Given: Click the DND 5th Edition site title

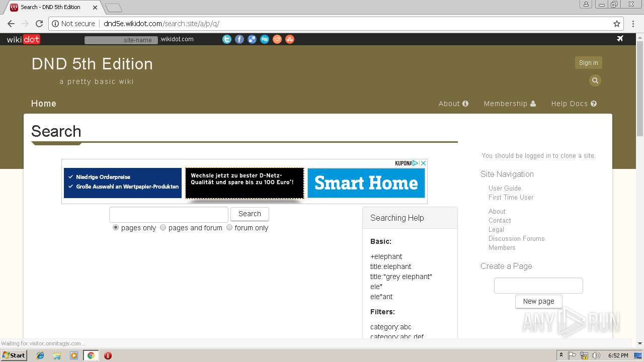Looking at the screenshot, I should point(92,64).
